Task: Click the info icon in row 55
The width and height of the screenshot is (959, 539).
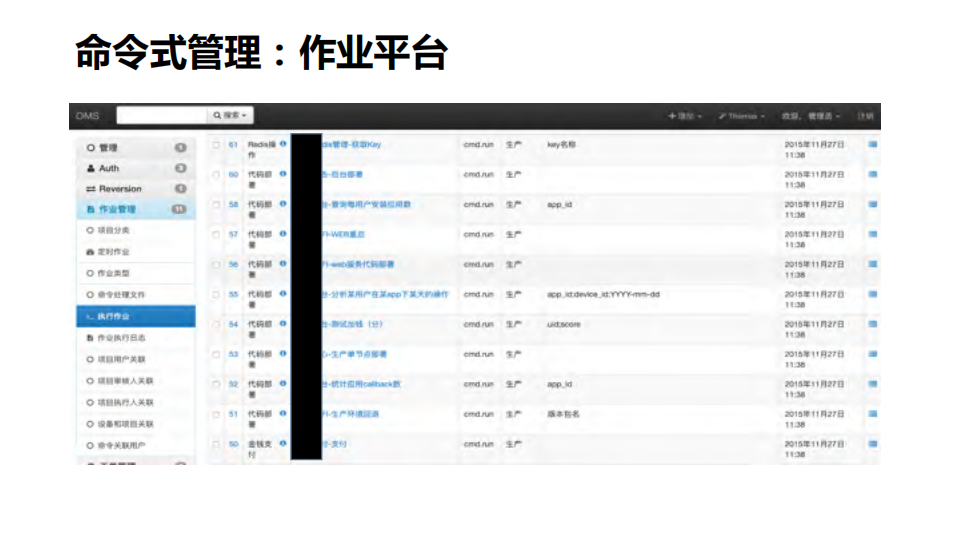Action: pyautogui.click(x=283, y=294)
